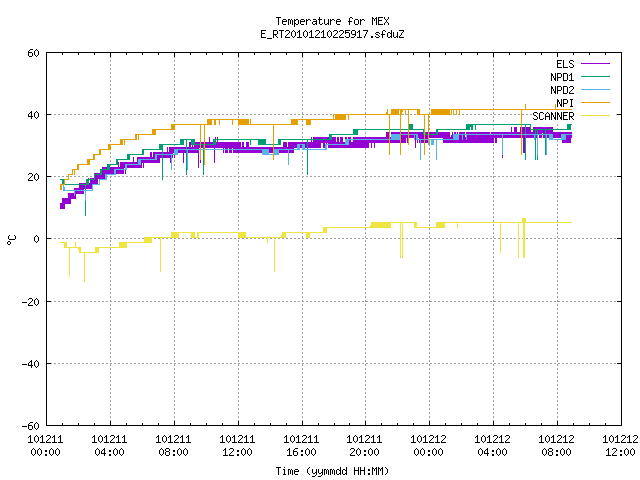
Task: Click the x-axis tick 101212 12:00
Action: [620, 446]
